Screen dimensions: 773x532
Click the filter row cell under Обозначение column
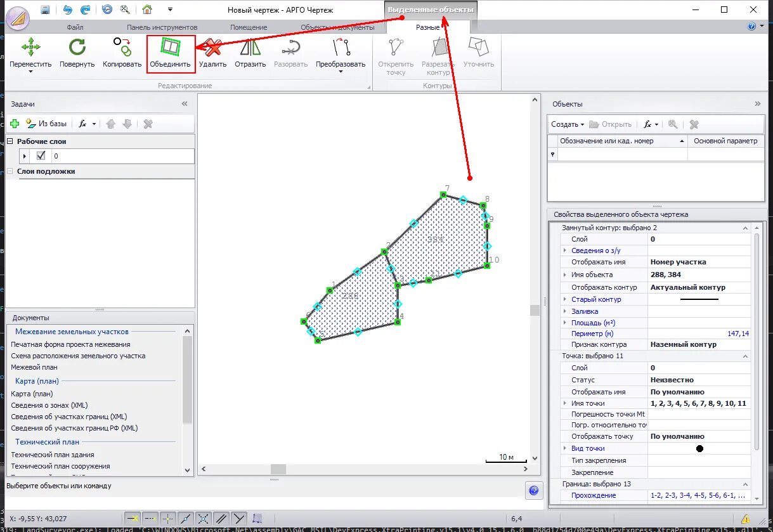pyautogui.click(x=622, y=154)
